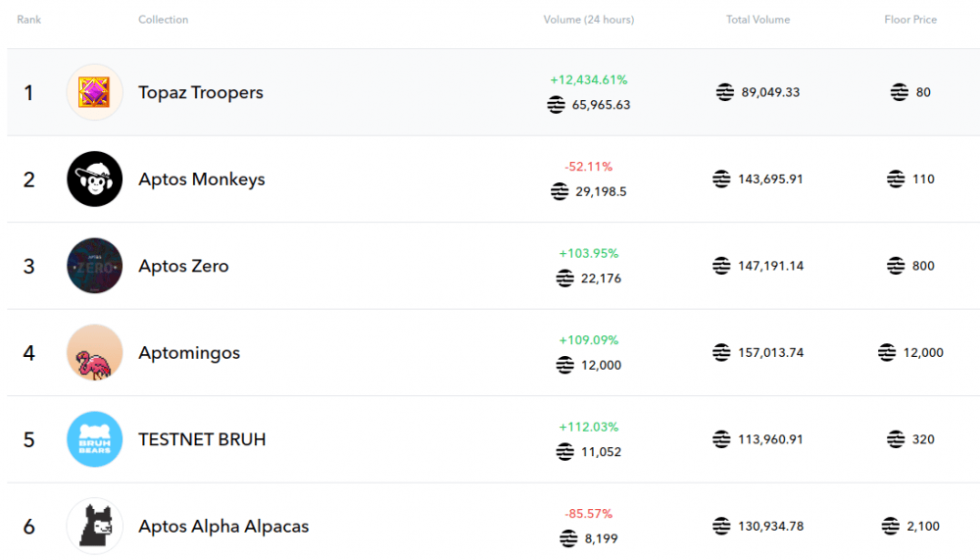Viewport: 980px width, 560px height.
Task: Click Aptos coin icon next to Aptomingos total volume
Action: [721, 352]
